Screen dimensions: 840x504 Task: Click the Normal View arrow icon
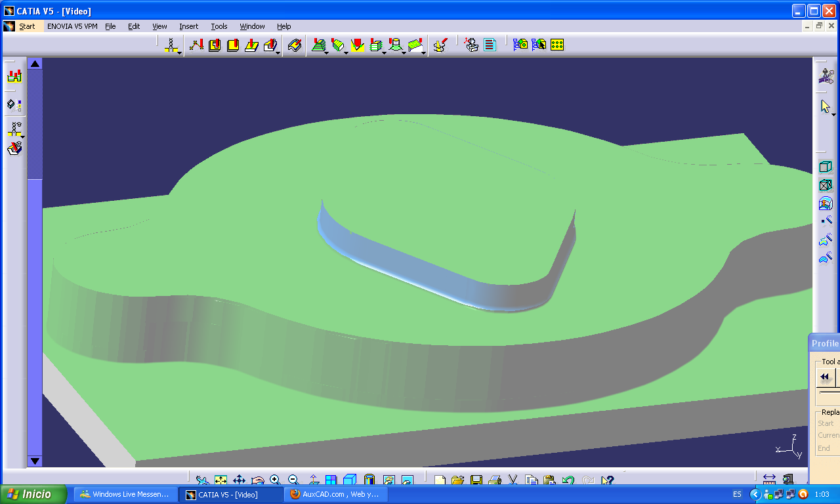(x=314, y=480)
